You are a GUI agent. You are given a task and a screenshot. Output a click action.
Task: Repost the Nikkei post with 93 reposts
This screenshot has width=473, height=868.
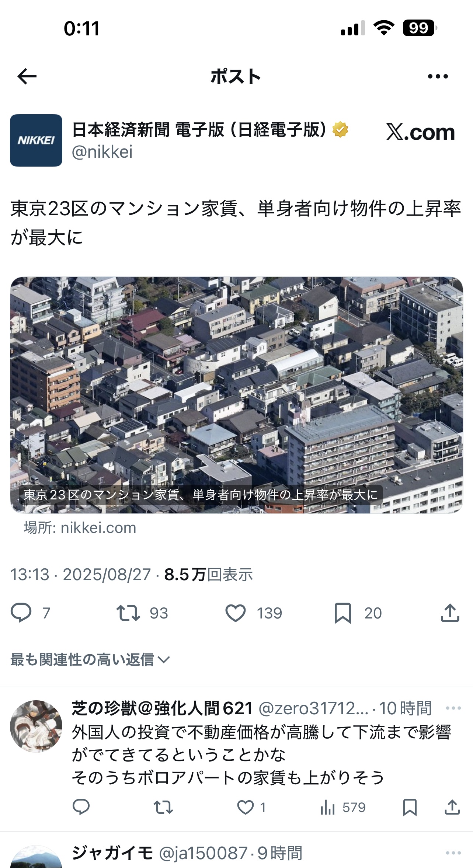point(128,613)
